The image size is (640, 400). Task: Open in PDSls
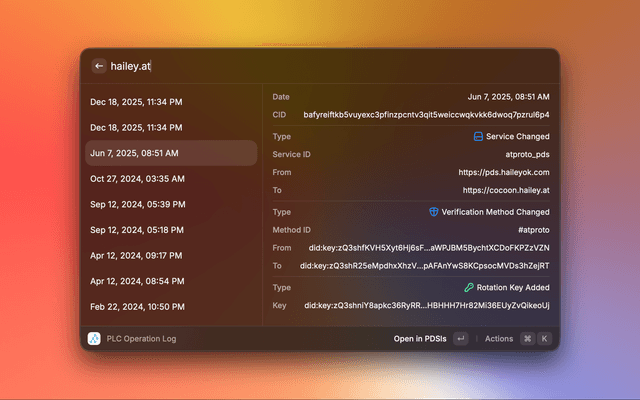pos(419,339)
